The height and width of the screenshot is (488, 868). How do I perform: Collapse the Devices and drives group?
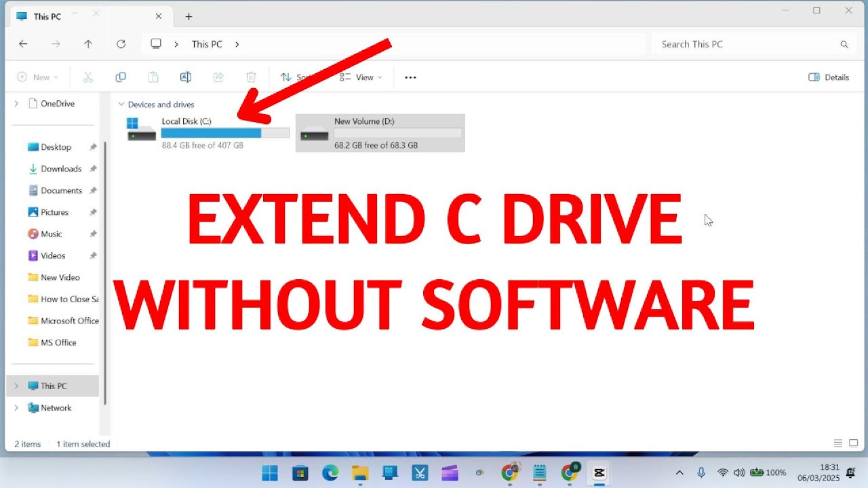(121, 104)
